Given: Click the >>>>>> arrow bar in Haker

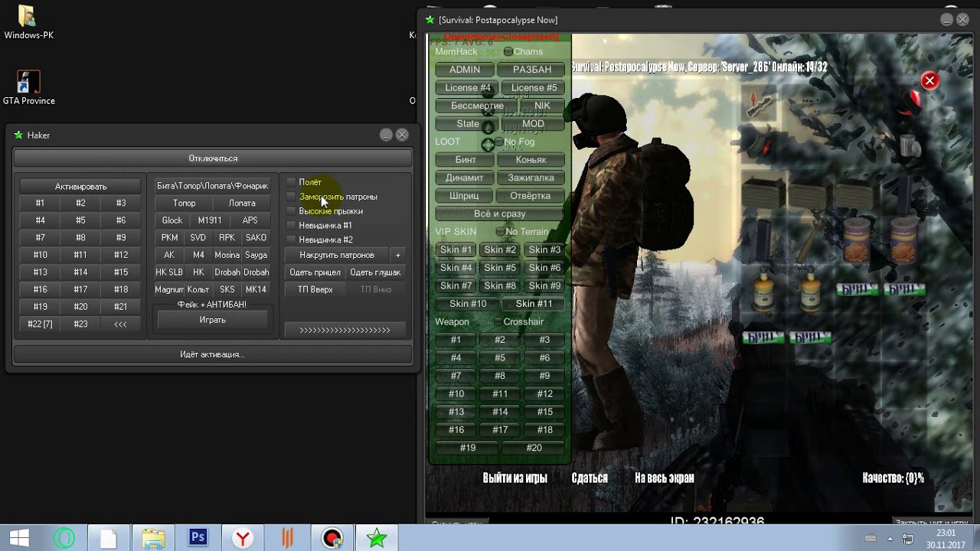Looking at the screenshot, I should (345, 330).
